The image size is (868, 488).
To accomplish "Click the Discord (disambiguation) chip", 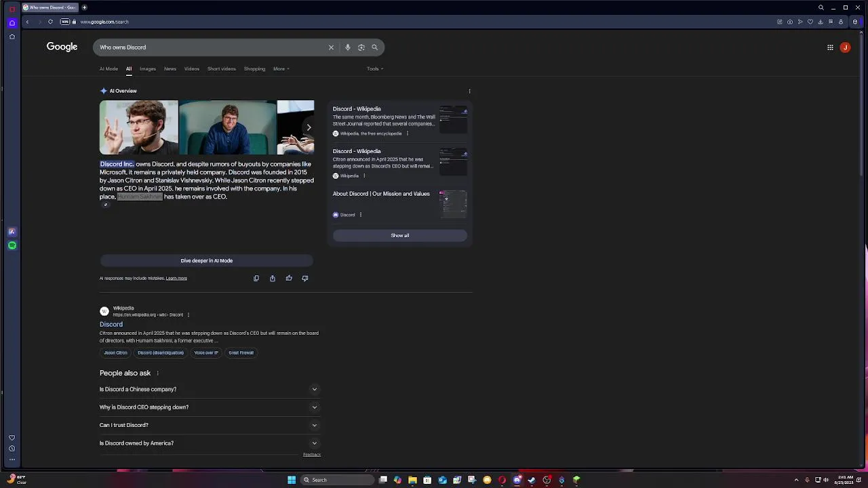I will 161,352.
